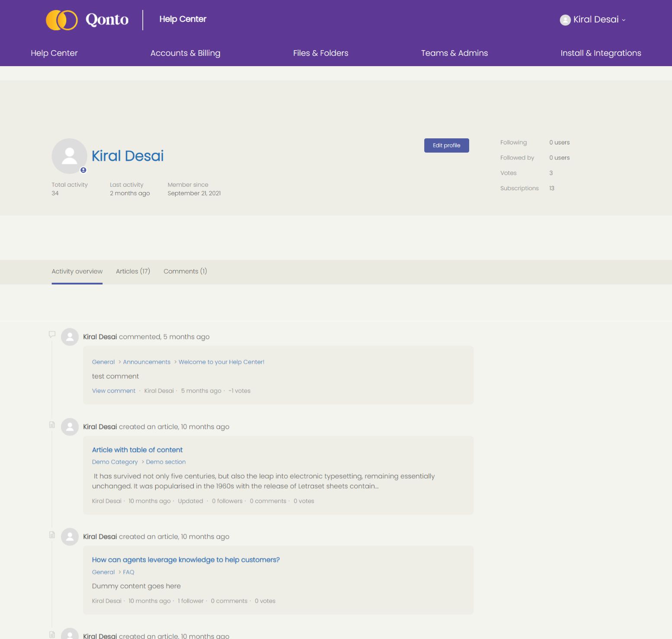Click the user avatar icon in the header
This screenshot has height=639, width=672.
(565, 20)
